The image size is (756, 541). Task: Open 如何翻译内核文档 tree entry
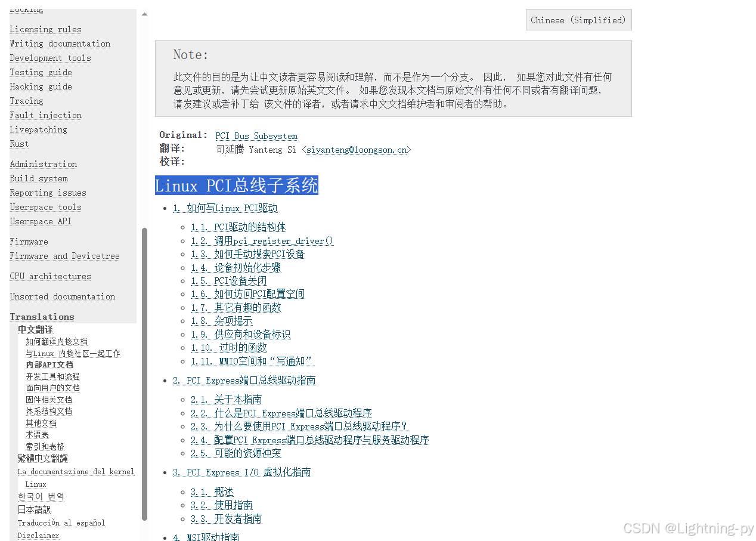pos(57,341)
